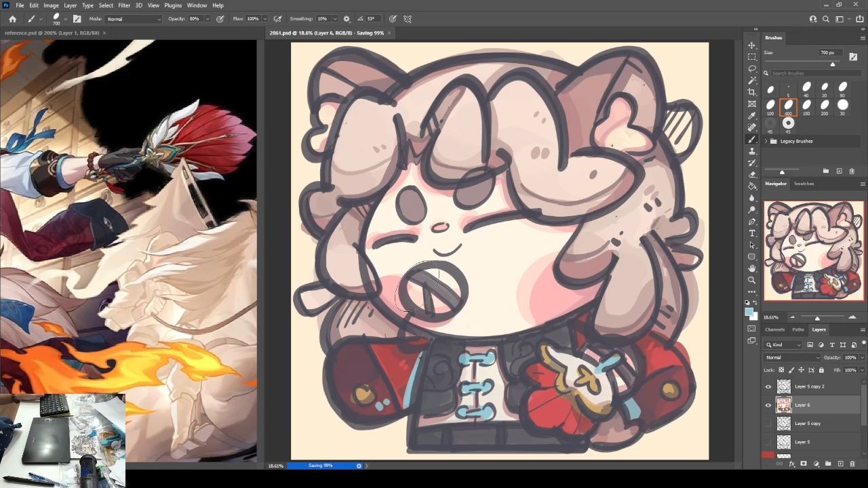This screenshot has width=868, height=488.
Task: Toggle pressure for opacity icon
Action: tap(220, 19)
